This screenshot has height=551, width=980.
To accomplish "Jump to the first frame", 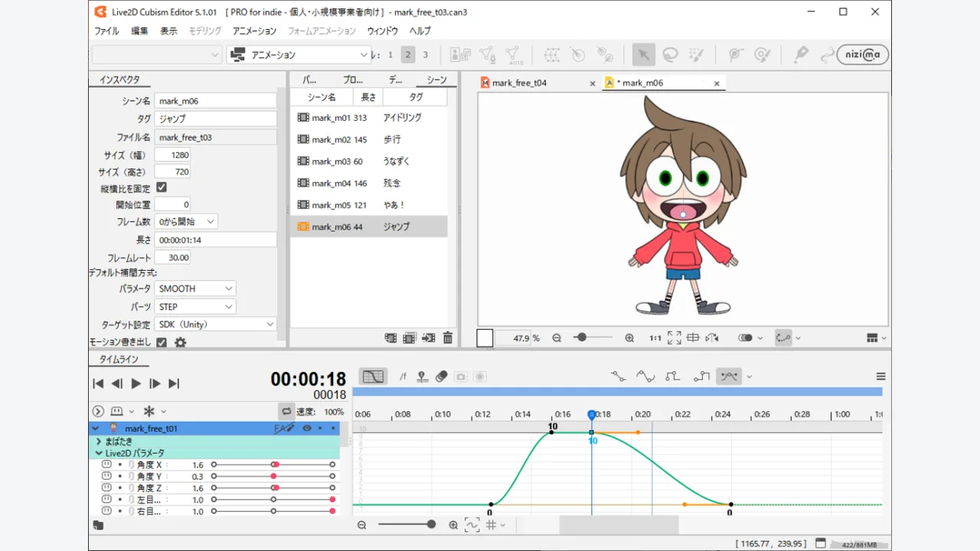I will click(x=98, y=383).
